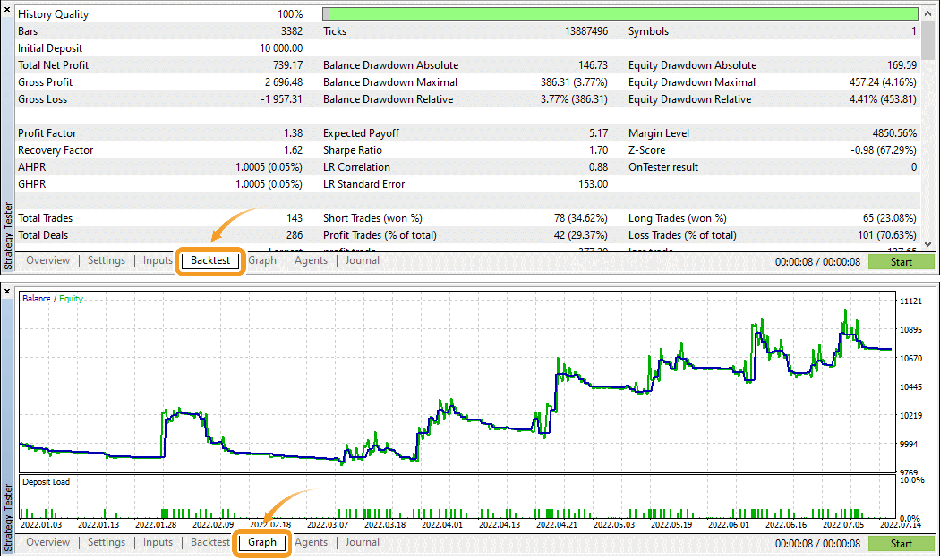940x560 pixels.
Task: Open the Inputs tab in upper panel
Action: tap(158, 260)
